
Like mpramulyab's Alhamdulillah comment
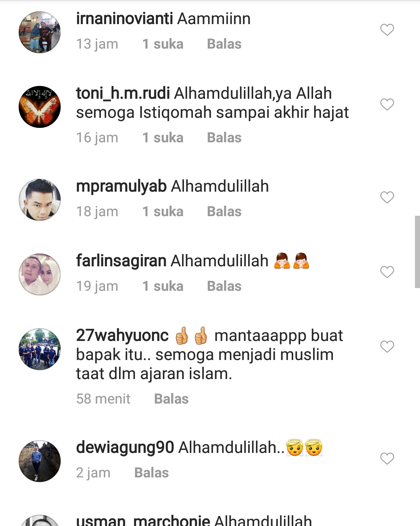click(387, 197)
